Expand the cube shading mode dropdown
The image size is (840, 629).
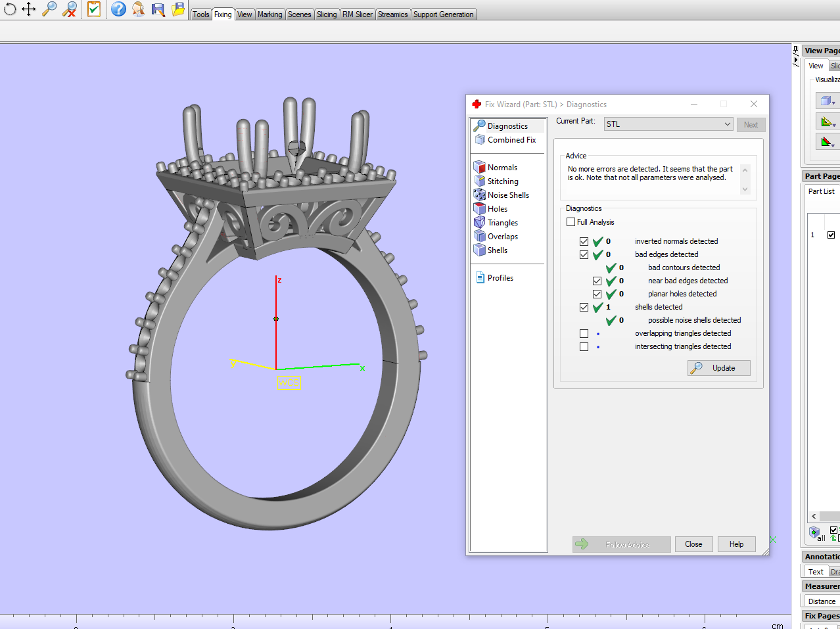(x=833, y=103)
